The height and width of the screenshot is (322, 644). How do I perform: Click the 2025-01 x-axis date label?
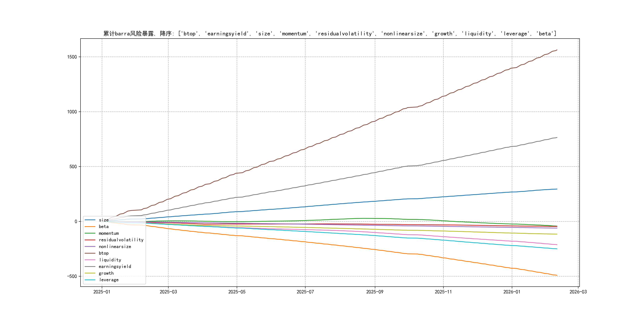coord(102,292)
